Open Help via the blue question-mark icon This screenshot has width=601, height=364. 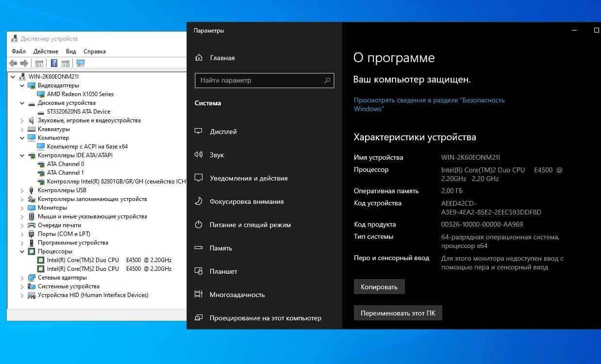(54, 64)
